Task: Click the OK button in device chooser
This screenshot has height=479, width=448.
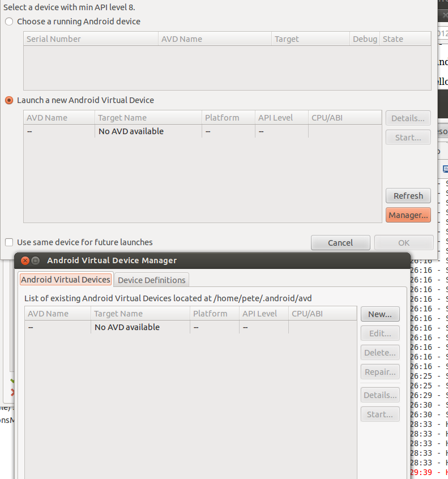Action: [403, 243]
